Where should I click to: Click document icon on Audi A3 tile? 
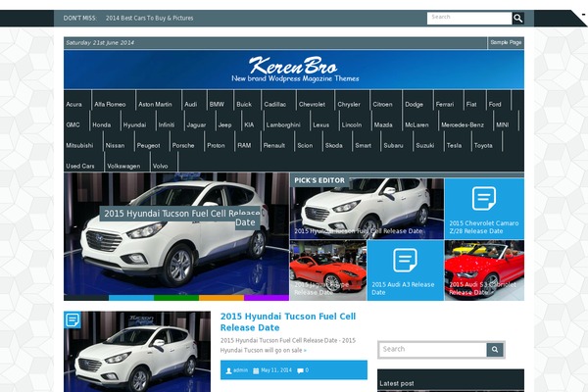pos(405,260)
